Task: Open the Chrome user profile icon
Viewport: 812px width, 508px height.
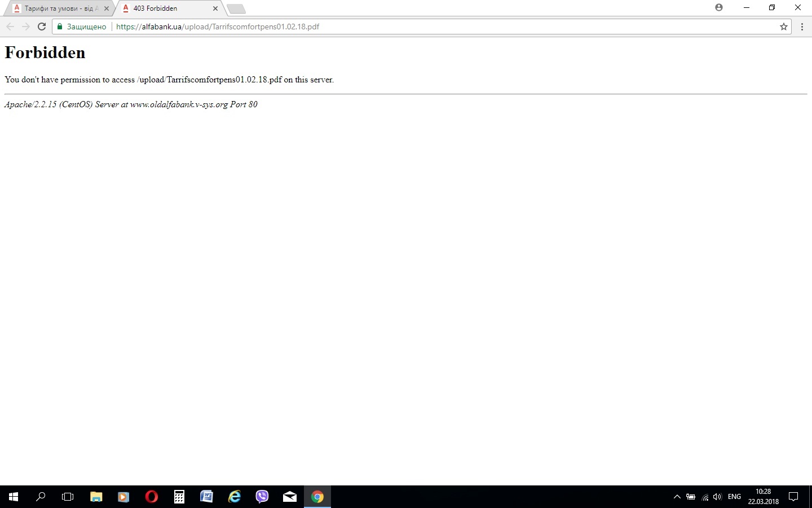Action: pos(719,7)
